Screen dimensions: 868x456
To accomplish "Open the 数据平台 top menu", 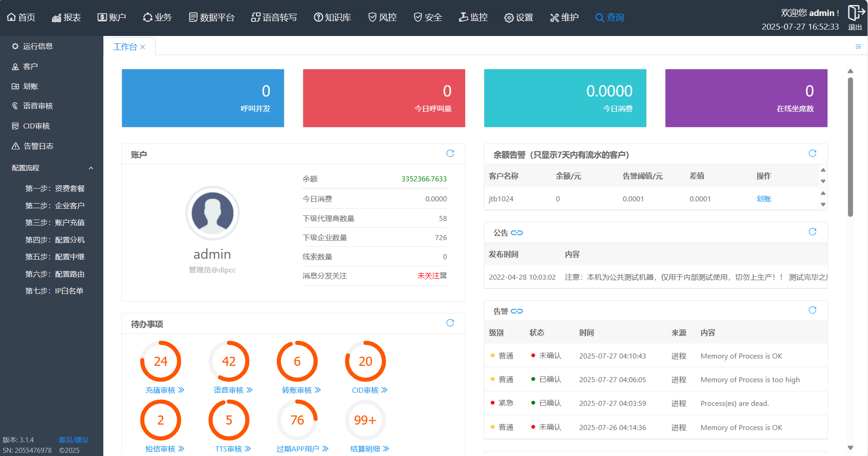I will pos(212,17).
